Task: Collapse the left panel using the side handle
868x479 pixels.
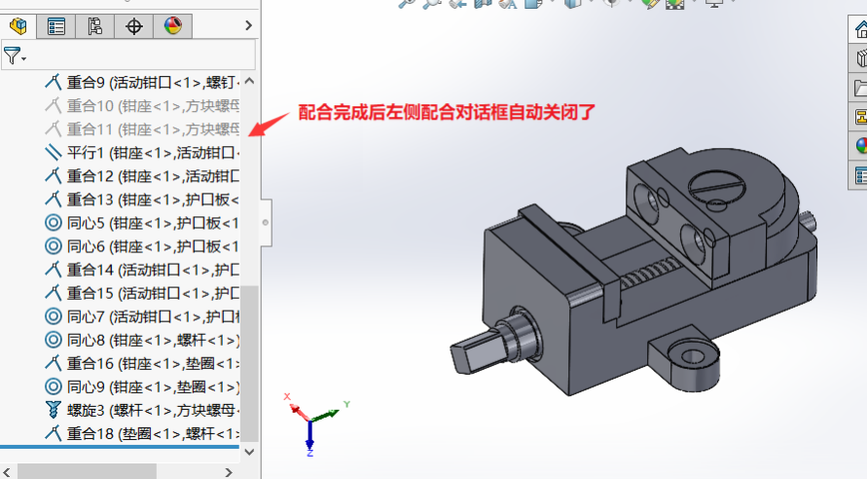Action: [266, 222]
